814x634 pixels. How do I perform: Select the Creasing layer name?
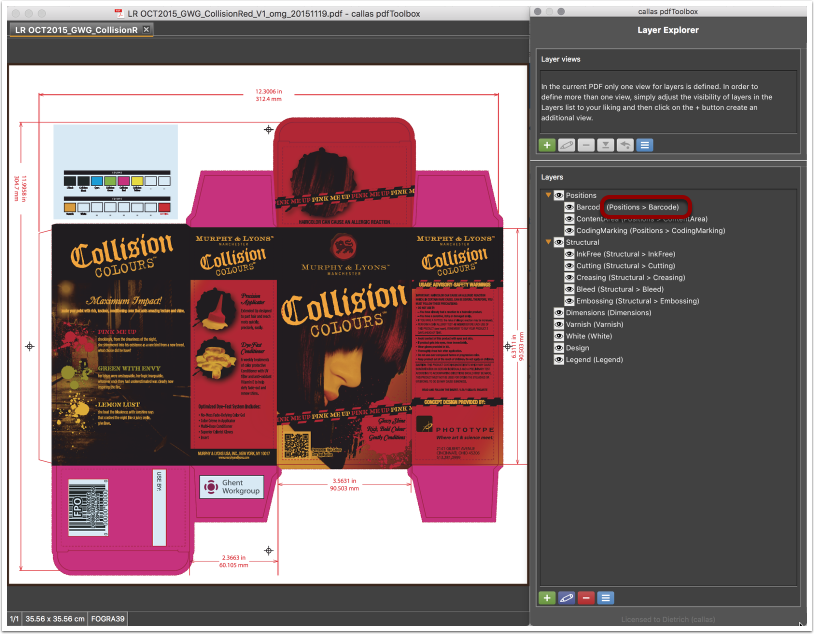(x=630, y=277)
